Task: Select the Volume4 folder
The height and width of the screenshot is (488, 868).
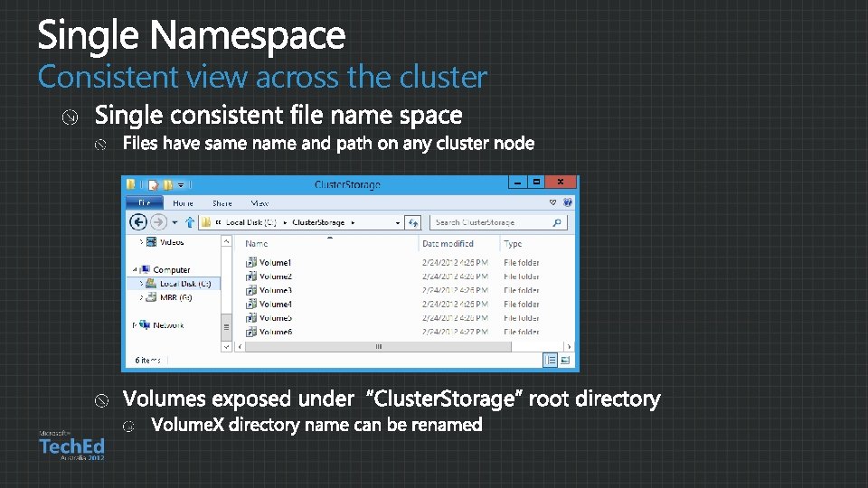Action: (275, 305)
